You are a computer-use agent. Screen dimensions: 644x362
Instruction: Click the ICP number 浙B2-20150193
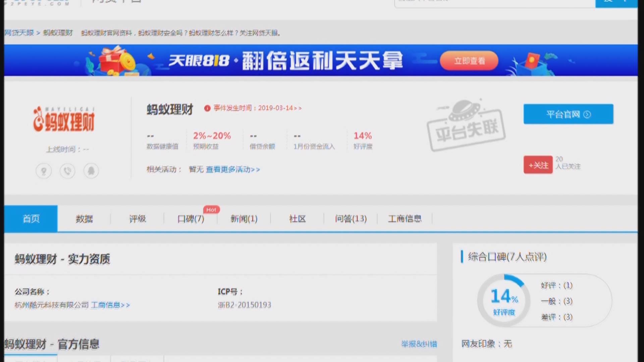pyautogui.click(x=244, y=305)
